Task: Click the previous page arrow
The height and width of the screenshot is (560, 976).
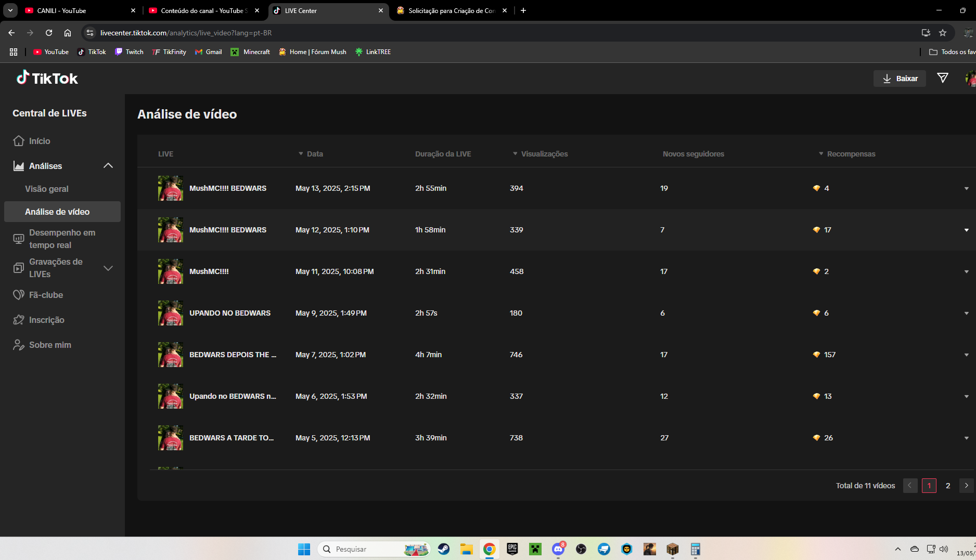Action: click(x=910, y=485)
